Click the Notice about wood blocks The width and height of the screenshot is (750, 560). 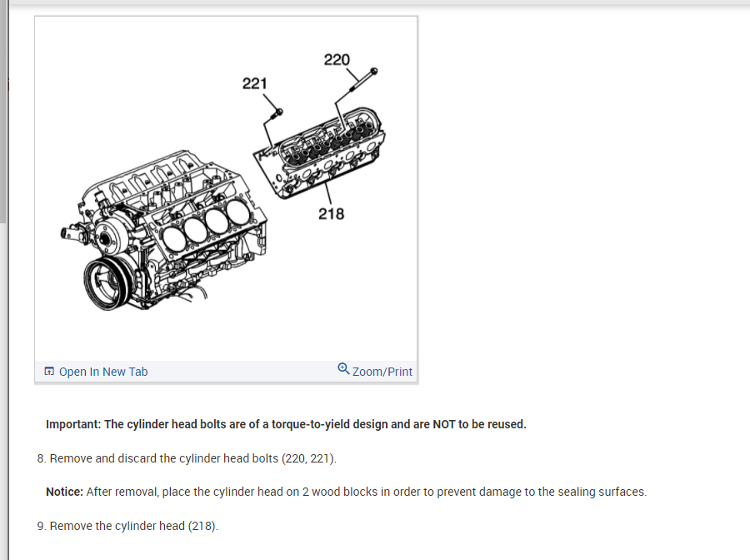347,492
